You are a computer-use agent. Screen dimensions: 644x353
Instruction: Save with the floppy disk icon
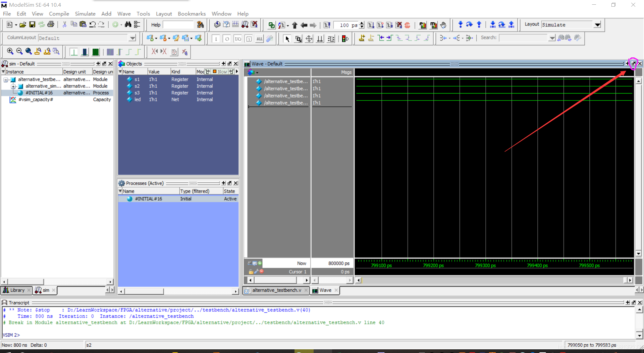(x=32, y=24)
